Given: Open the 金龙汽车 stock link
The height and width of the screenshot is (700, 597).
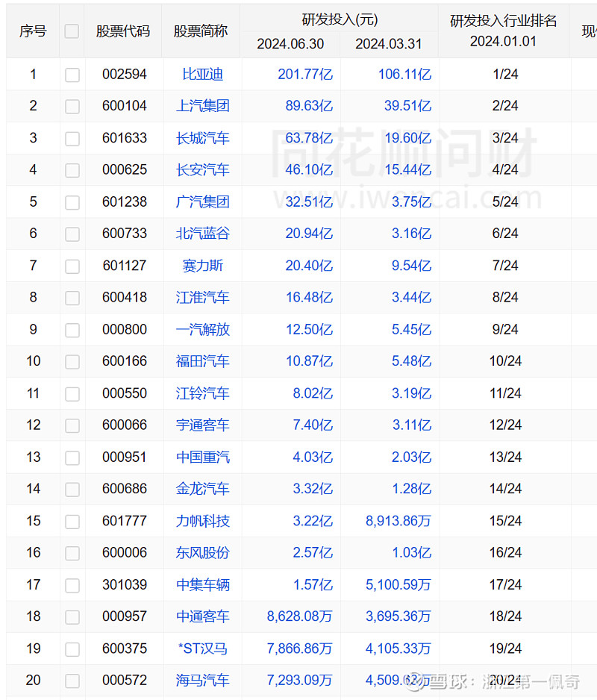Looking at the screenshot, I should pyautogui.click(x=203, y=489).
